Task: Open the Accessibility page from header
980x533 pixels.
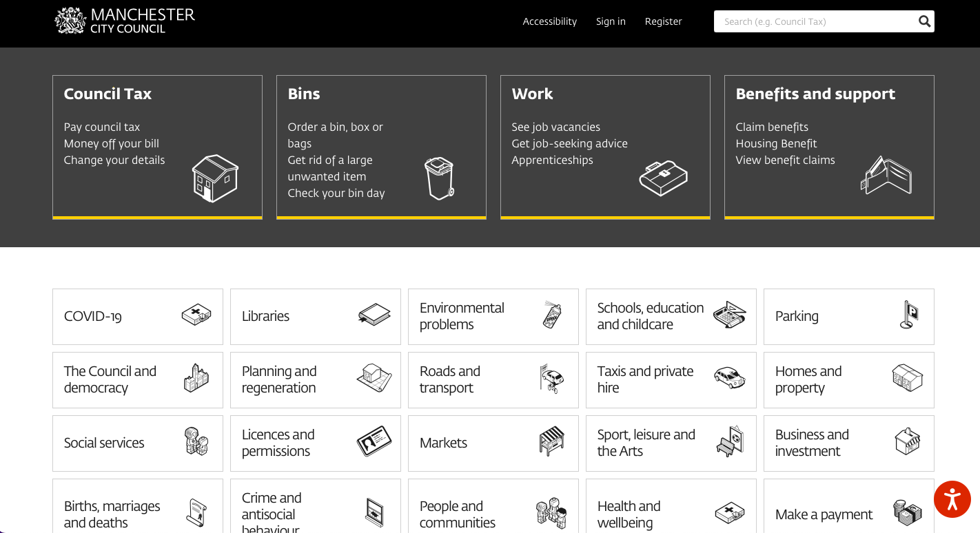Action: click(x=549, y=21)
